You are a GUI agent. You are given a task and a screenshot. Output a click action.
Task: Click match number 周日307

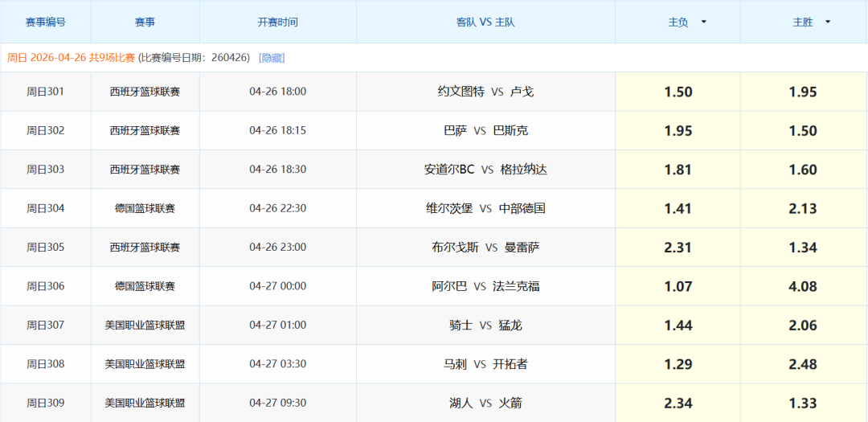45,325
